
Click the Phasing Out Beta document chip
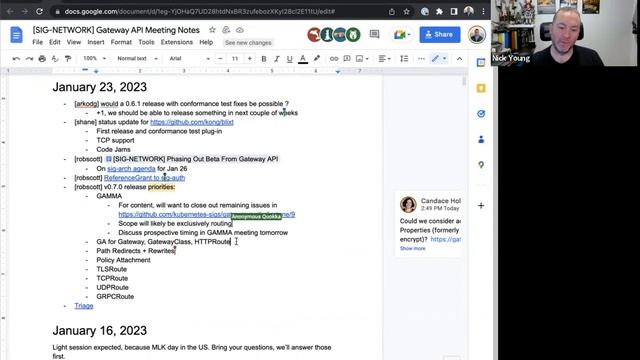pyautogui.click(x=192, y=159)
